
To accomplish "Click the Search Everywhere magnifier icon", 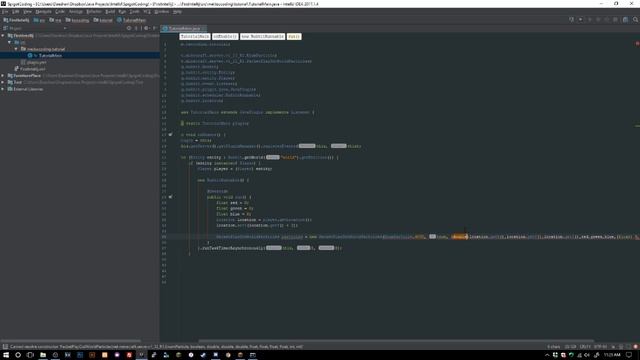I will [x=636, y=20].
